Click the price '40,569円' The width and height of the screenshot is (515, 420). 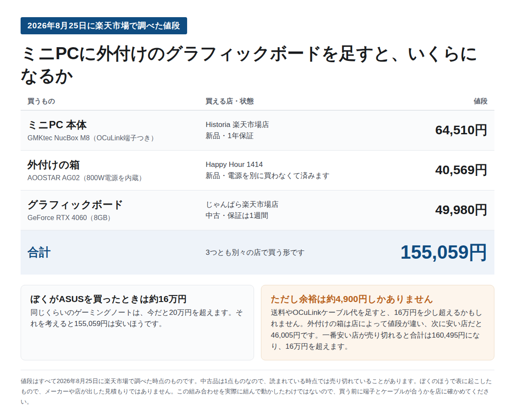click(x=461, y=170)
